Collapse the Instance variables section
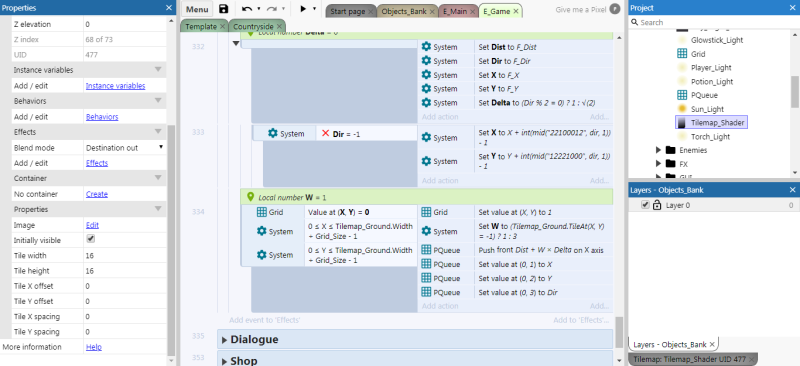The width and height of the screenshot is (800, 366). pyautogui.click(x=158, y=70)
